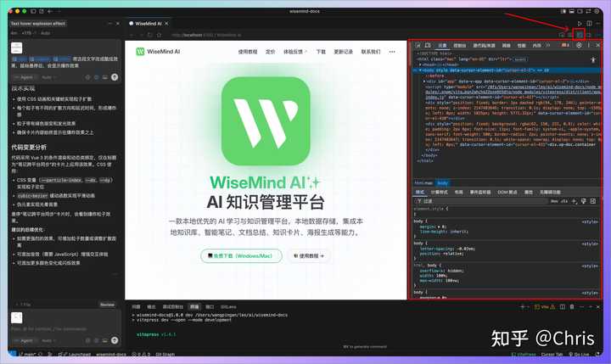
Task: Click the first body rule style source link
Action: [590, 221]
